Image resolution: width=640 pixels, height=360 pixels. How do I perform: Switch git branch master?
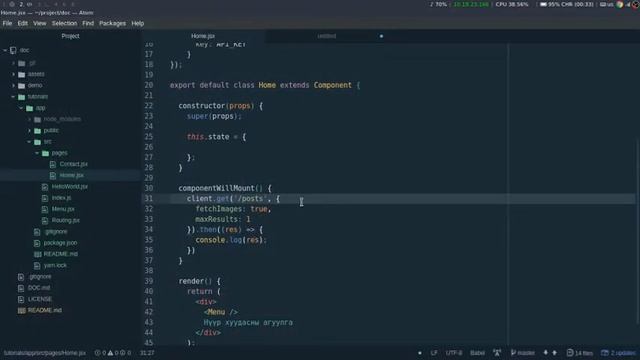pos(522,353)
